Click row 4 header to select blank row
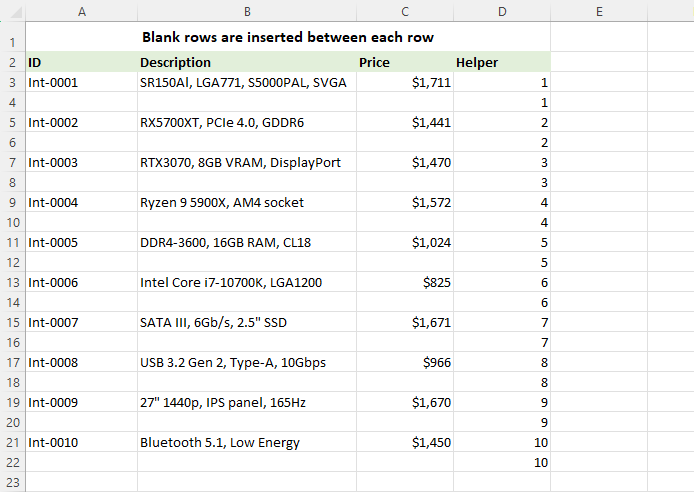This screenshot has height=492, width=694. 12,103
